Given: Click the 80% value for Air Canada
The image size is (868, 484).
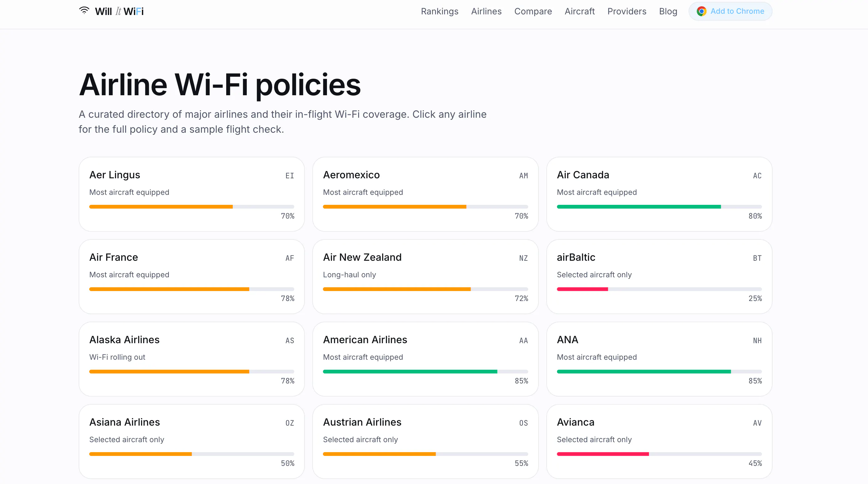Looking at the screenshot, I should tap(755, 216).
